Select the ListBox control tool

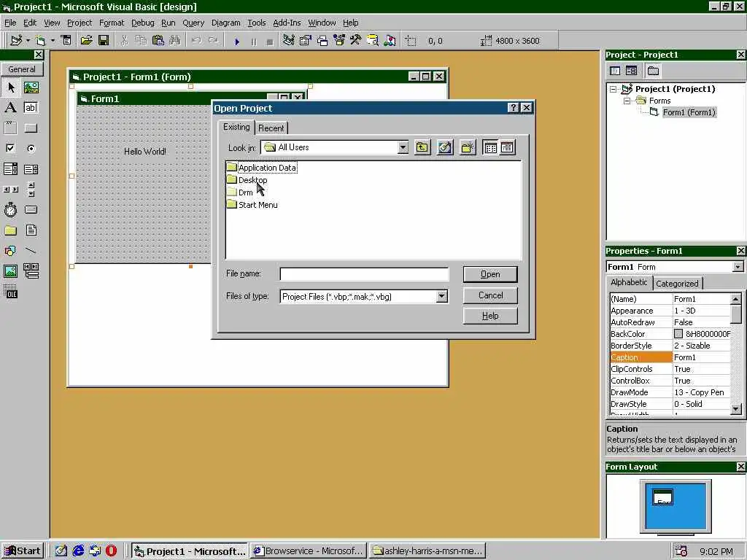[x=31, y=169]
